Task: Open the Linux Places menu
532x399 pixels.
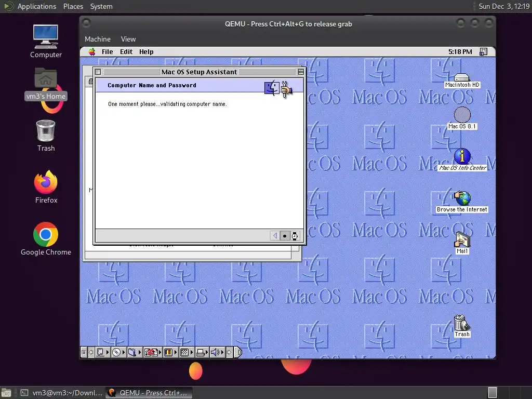Action: pos(73,6)
